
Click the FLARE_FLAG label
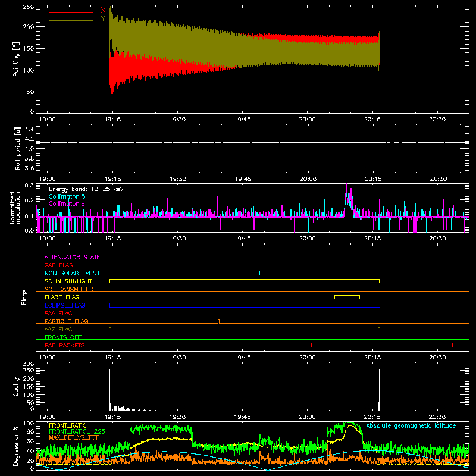click(62, 297)
